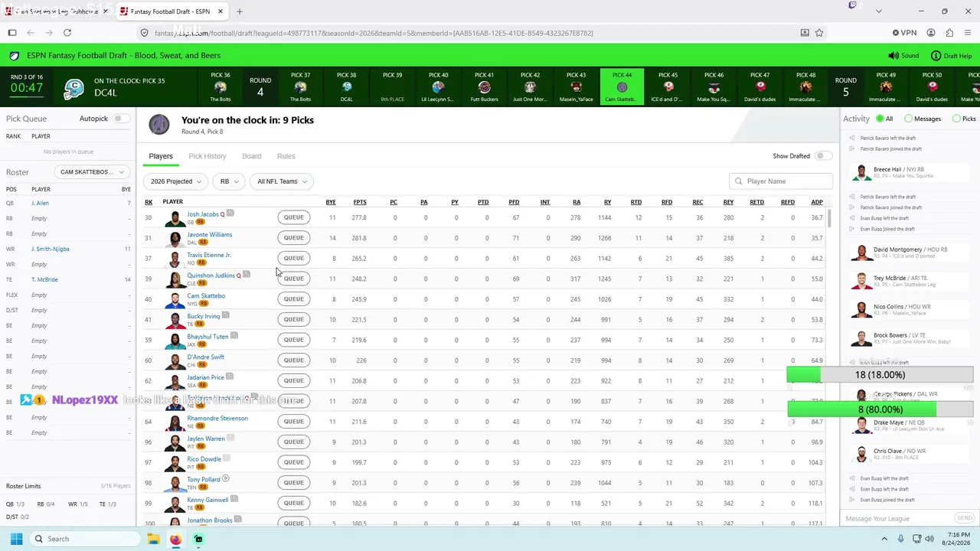
Task: Click the browser address bar URL
Action: click(374, 33)
